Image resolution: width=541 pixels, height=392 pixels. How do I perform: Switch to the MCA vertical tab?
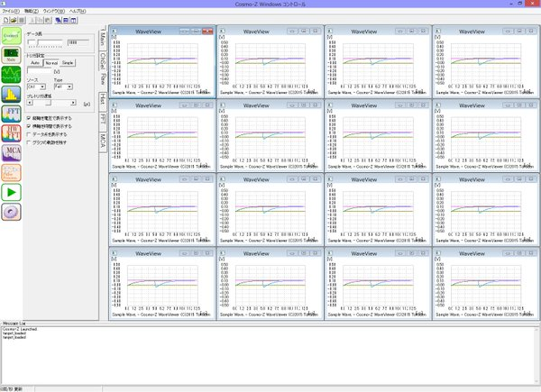pos(103,139)
